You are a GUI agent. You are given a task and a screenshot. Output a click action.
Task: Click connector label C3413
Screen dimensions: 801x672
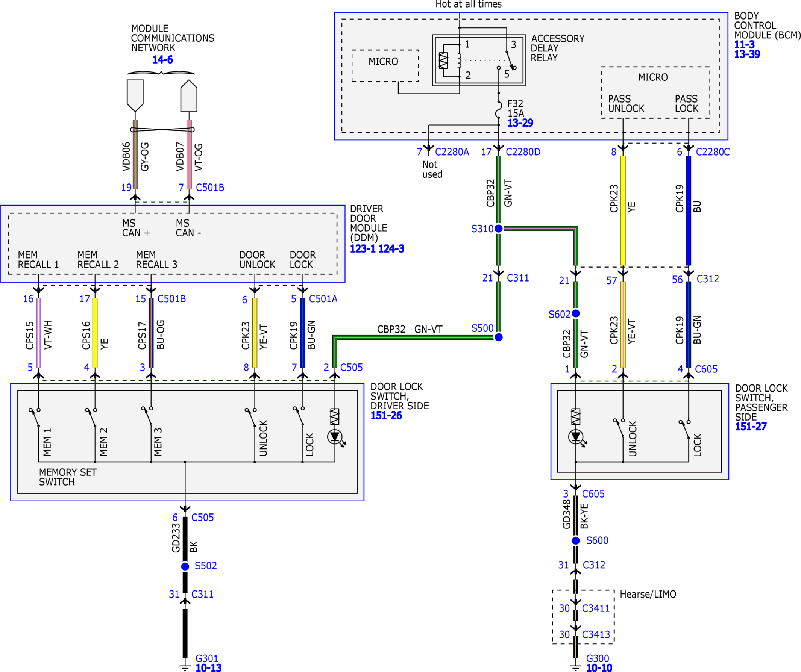(x=596, y=634)
